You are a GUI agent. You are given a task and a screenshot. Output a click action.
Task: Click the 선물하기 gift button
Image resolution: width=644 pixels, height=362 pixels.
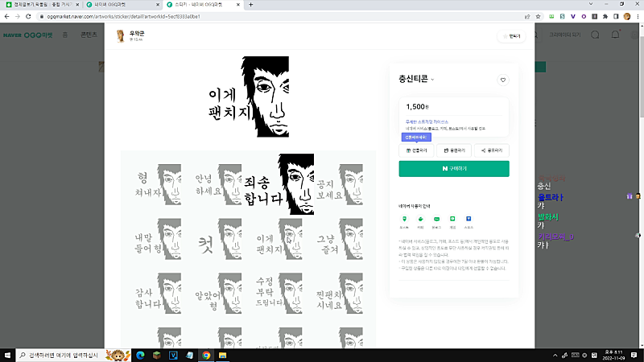point(416,150)
